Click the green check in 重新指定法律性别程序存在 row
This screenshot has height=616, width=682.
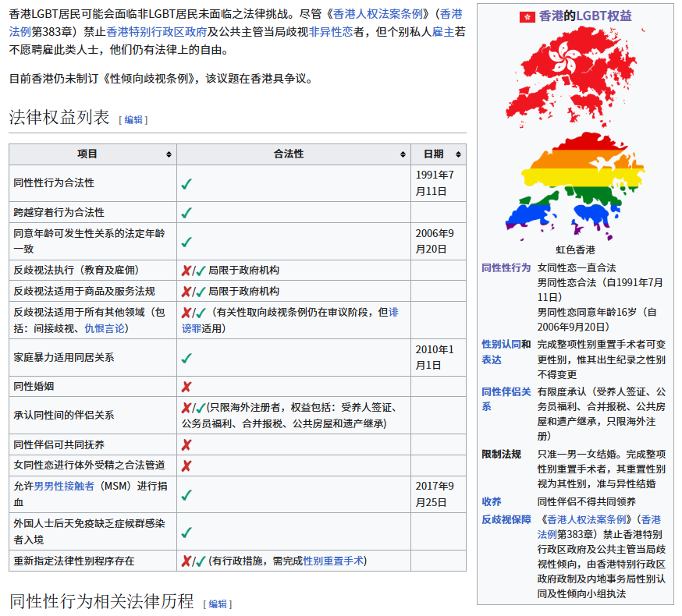point(201,561)
